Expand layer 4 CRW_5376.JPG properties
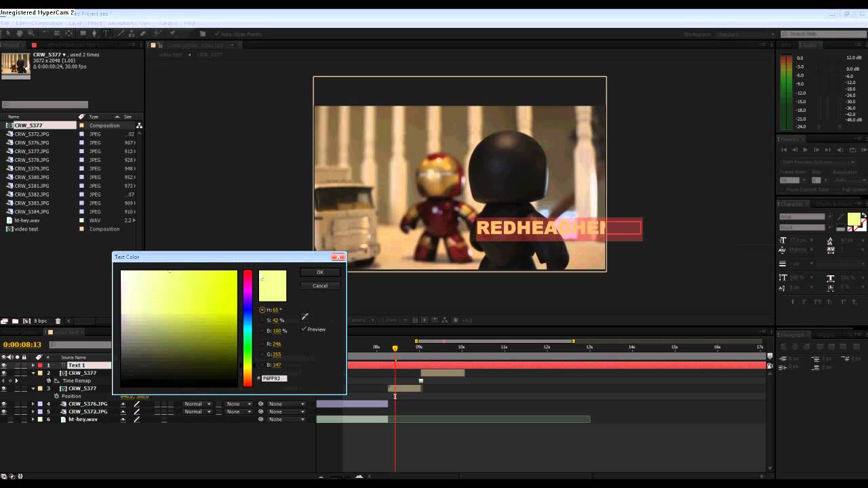 pos(33,404)
